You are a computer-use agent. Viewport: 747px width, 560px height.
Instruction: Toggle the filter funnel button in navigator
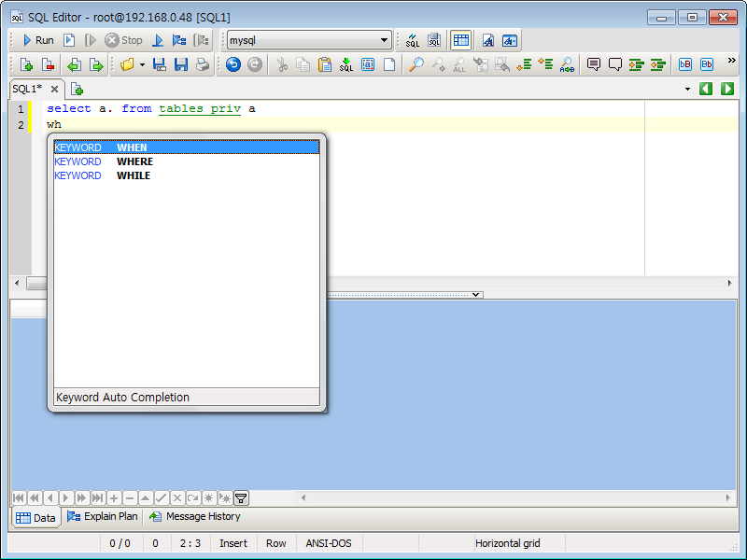(x=241, y=498)
